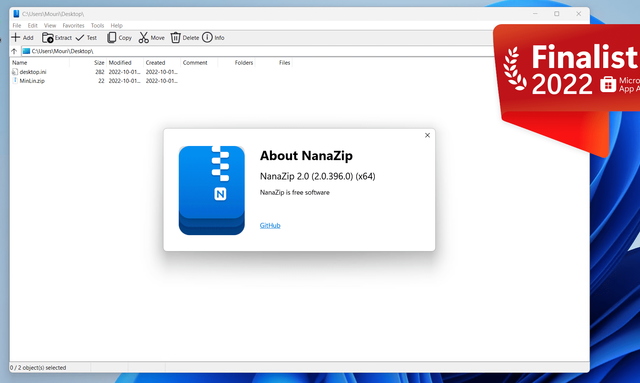This screenshot has width=640, height=383.
Task: Maximize the NanaZip window
Action: 557,14
